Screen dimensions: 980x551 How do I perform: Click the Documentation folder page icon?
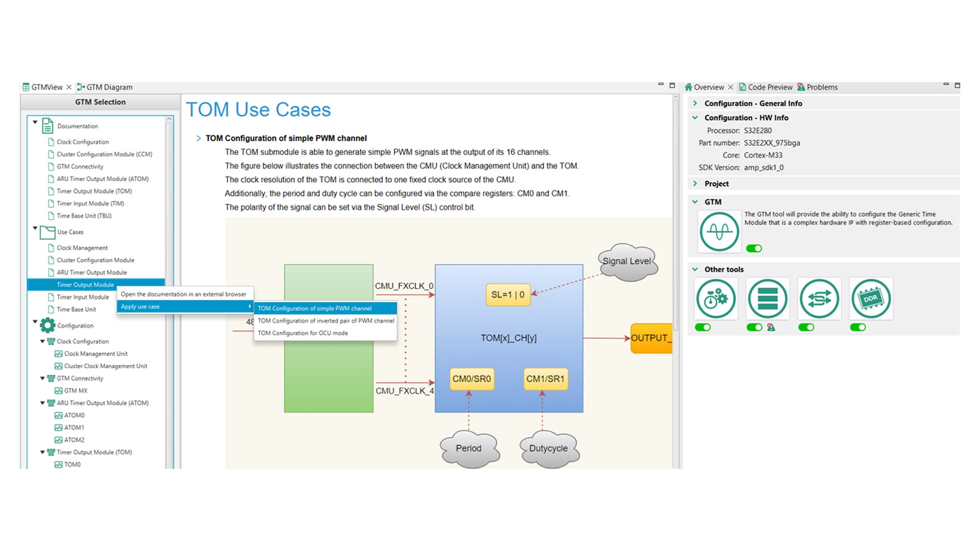47,126
